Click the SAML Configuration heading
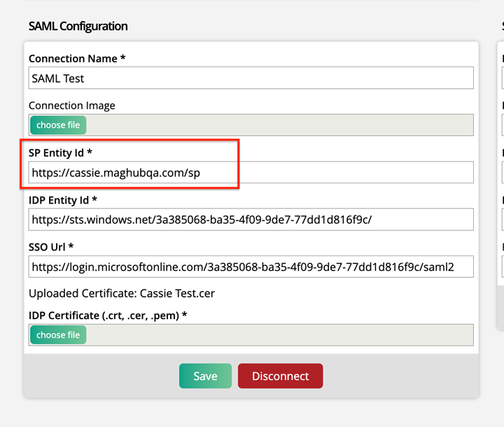504x427 pixels. [78, 26]
